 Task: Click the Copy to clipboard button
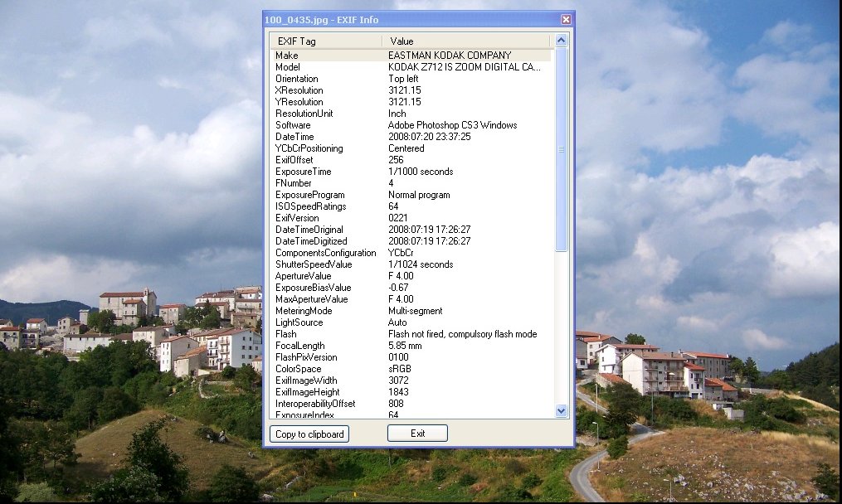309,434
